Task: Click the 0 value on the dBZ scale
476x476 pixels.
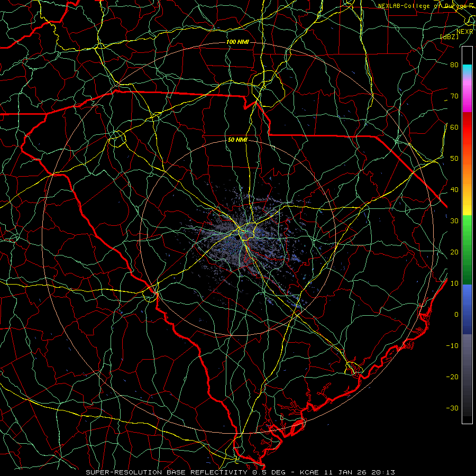Action: 456,315
